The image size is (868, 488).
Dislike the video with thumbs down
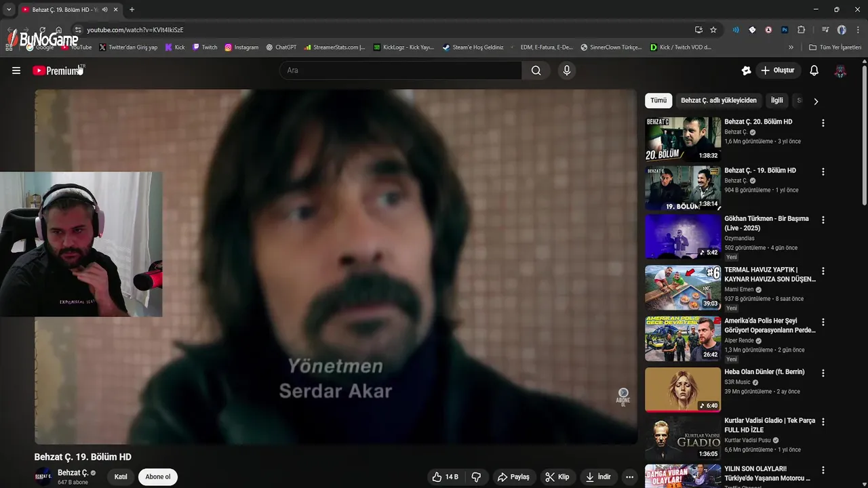click(476, 477)
